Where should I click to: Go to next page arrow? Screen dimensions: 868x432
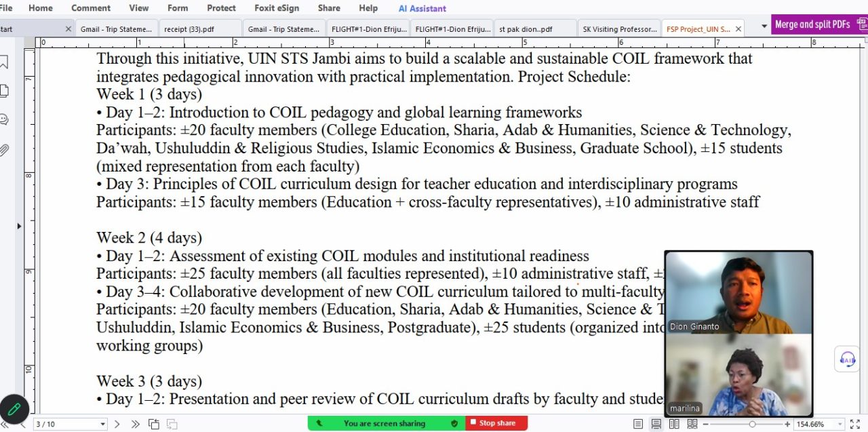(x=117, y=424)
